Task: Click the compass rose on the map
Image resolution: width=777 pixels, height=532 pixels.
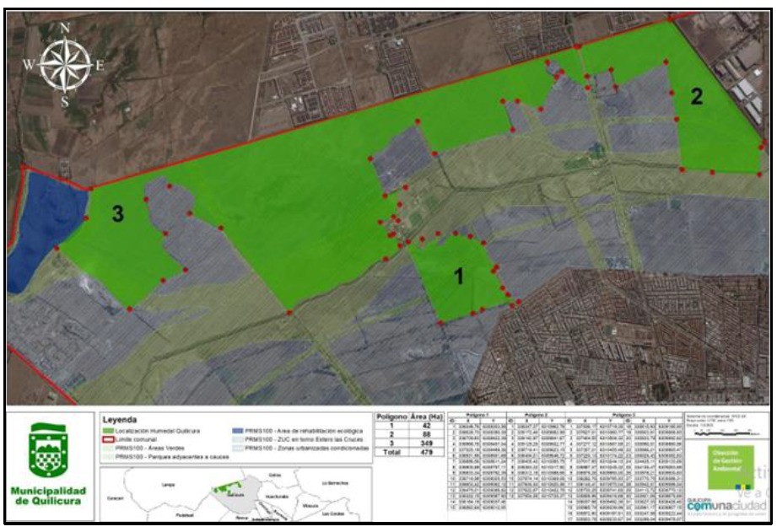Action: [64, 62]
